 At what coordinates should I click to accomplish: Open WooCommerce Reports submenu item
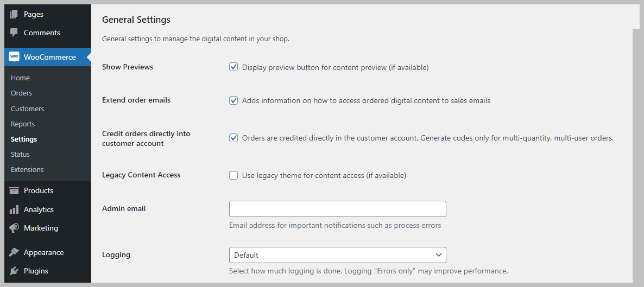coord(23,124)
